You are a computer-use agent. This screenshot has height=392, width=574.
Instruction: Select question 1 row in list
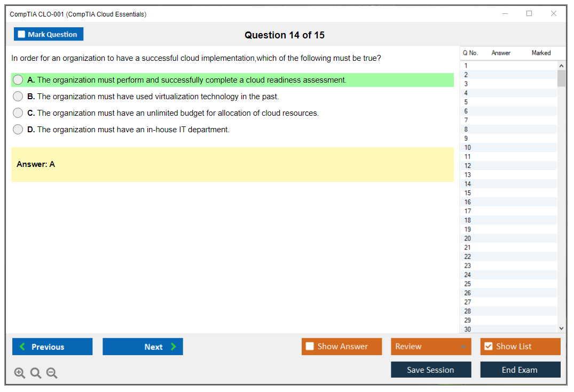coord(507,66)
